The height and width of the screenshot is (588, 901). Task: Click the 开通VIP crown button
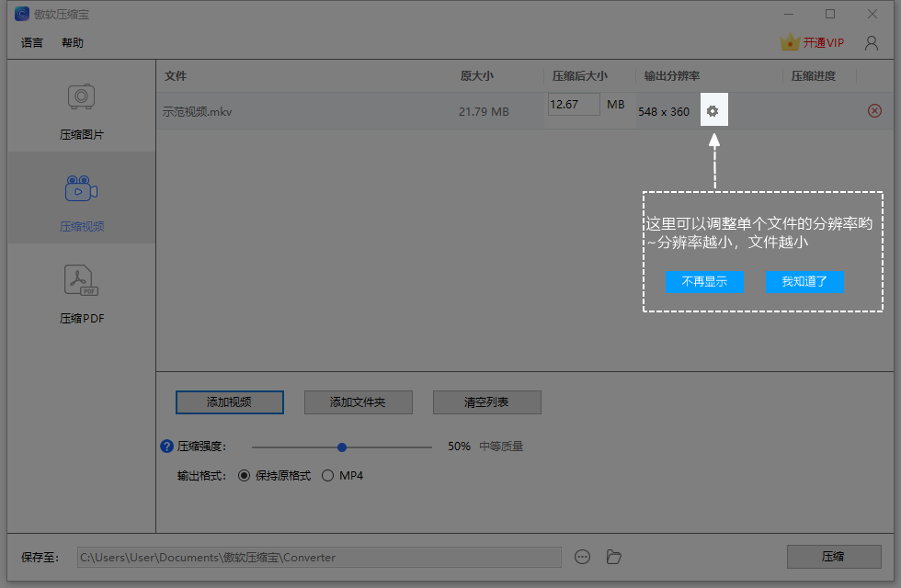pyautogui.click(x=812, y=42)
